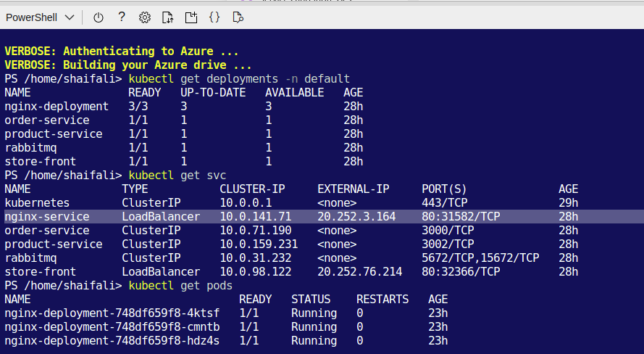Click the order-service port 3000/TCP
644x354 pixels.
point(448,230)
